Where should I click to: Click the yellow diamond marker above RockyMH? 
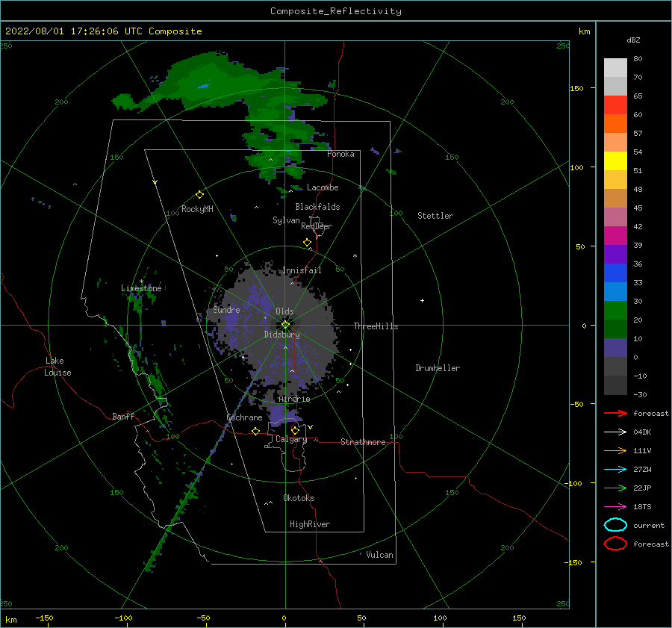pos(199,195)
